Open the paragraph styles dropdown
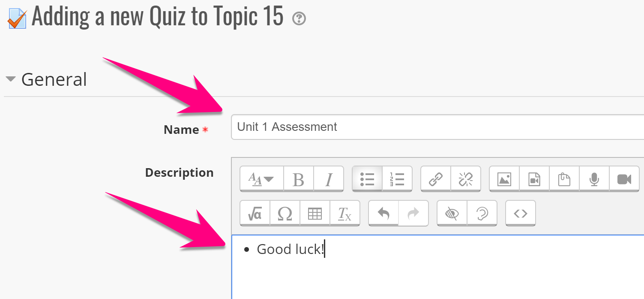The image size is (644, 299). click(x=262, y=179)
